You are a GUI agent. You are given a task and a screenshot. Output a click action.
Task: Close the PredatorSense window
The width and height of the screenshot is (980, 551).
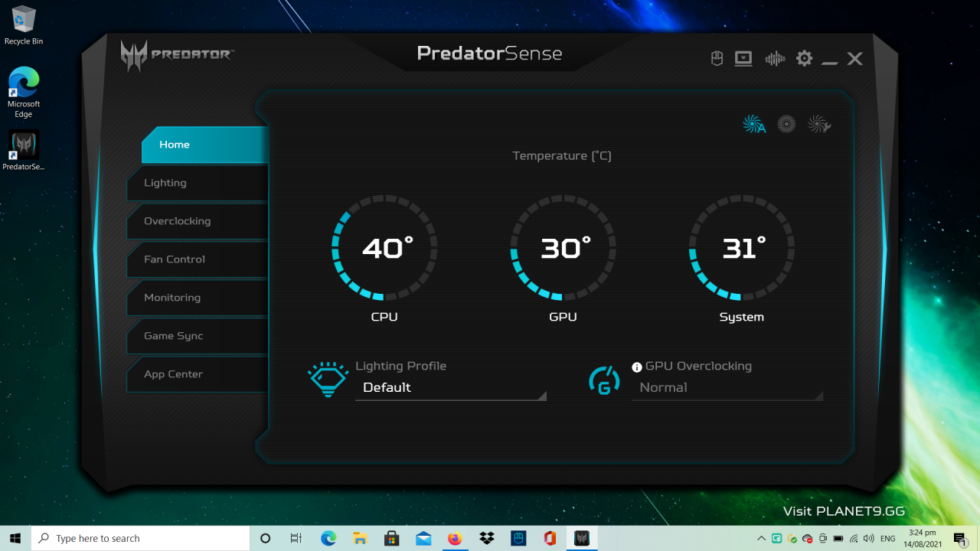(855, 59)
